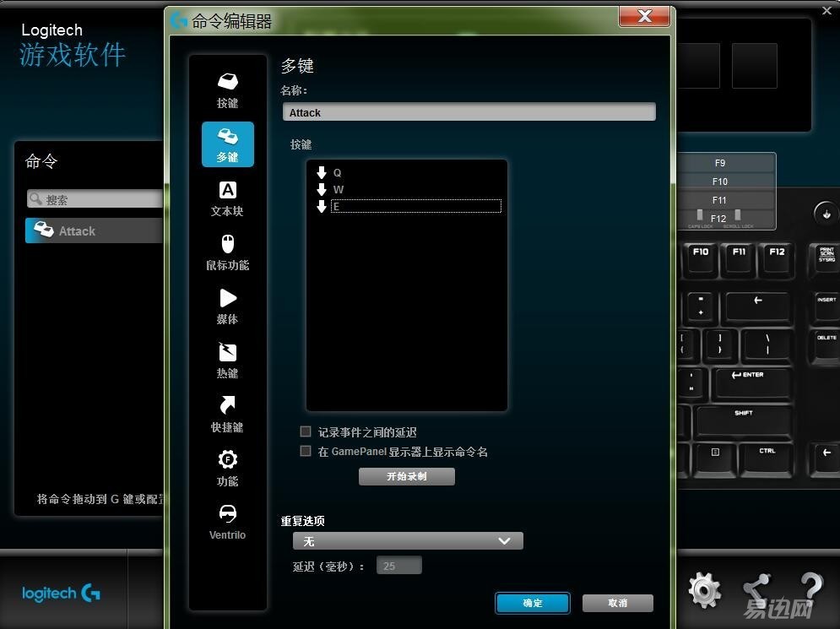Select the 鼠标功能 (Mouse Function) option
The width and height of the screenshot is (840, 629).
pos(226,252)
